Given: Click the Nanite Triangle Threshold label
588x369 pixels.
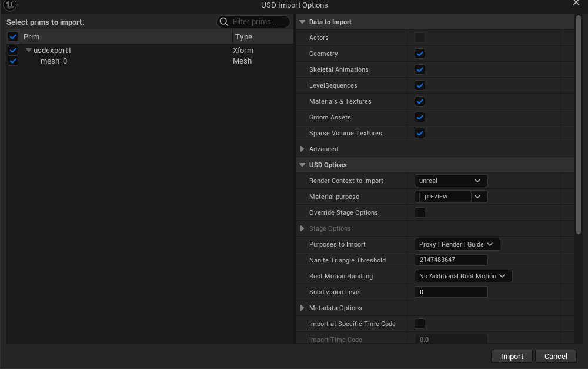Looking at the screenshot, I should 348,260.
